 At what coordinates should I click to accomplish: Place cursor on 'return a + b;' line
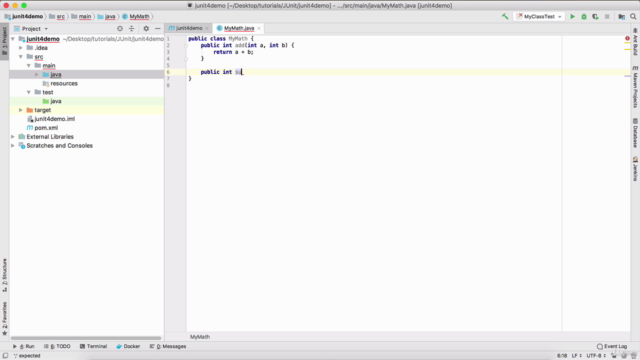click(x=233, y=52)
